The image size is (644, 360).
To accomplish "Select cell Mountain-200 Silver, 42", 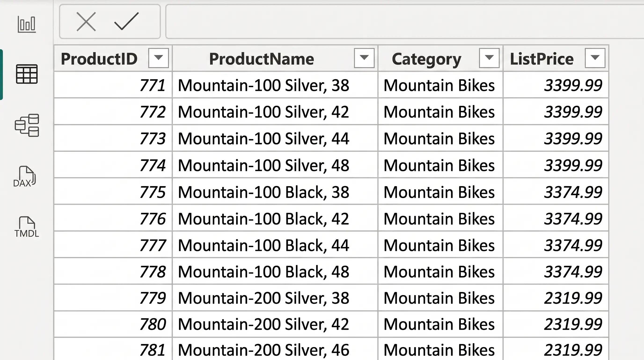I will (275, 324).
